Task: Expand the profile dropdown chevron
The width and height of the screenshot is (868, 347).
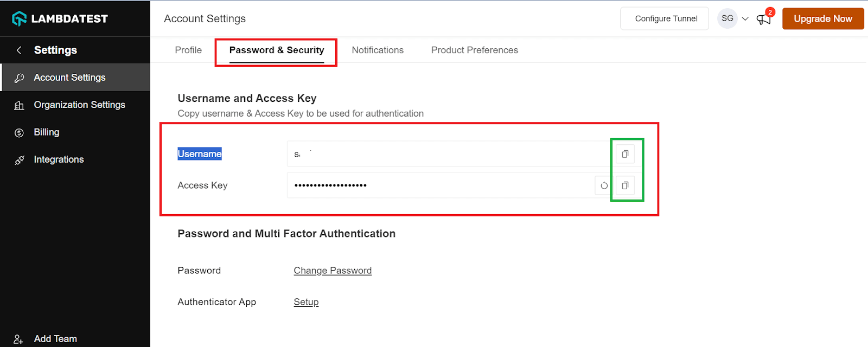Action: [745, 18]
